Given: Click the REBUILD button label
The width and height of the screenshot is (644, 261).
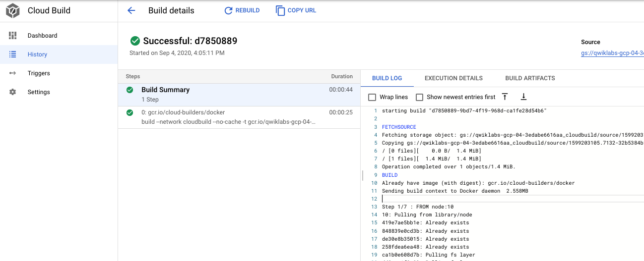Looking at the screenshot, I should pos(248,10).
